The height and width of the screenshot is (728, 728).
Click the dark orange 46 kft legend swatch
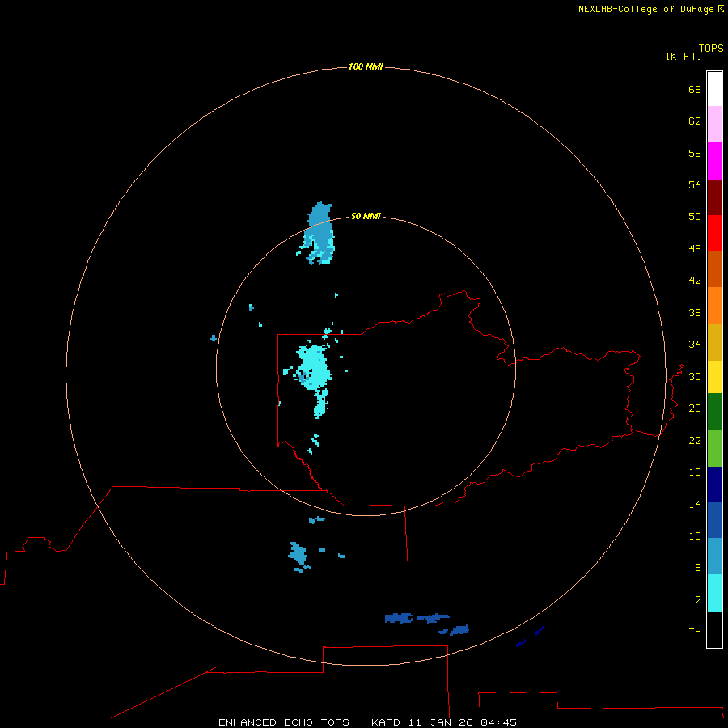point(714,269)
